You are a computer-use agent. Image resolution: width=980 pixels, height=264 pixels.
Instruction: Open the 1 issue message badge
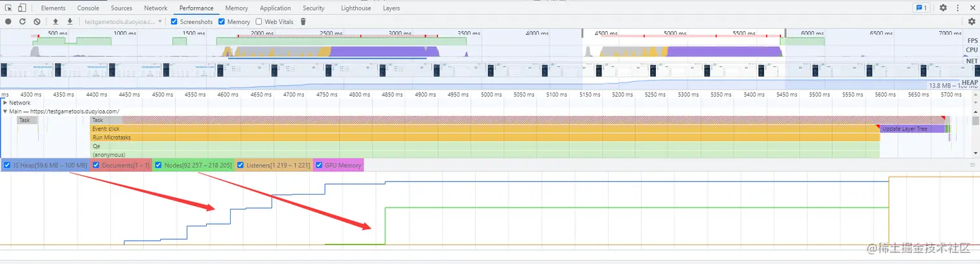click(x=922, y=8)
